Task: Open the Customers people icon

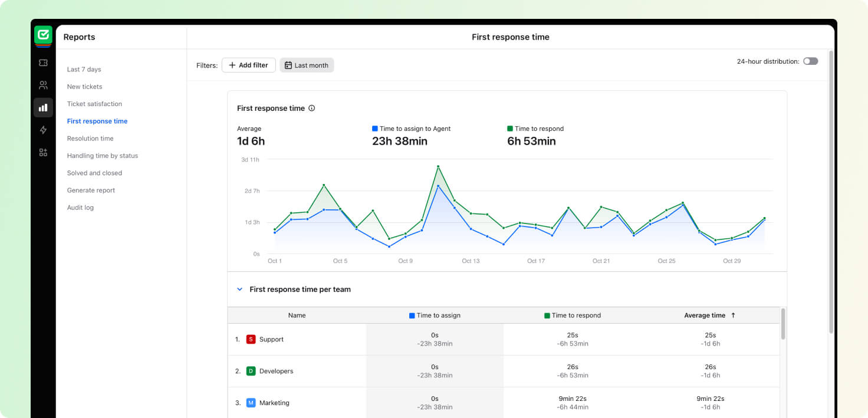Action: click(x=43, y=85)
